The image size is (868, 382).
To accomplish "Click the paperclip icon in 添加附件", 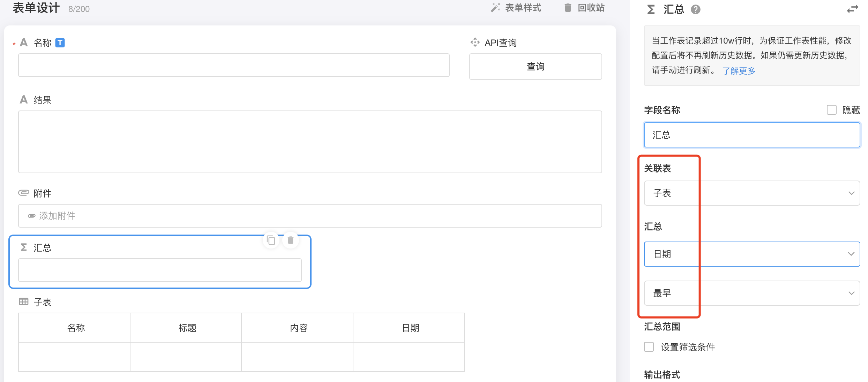I will point(32,216).
